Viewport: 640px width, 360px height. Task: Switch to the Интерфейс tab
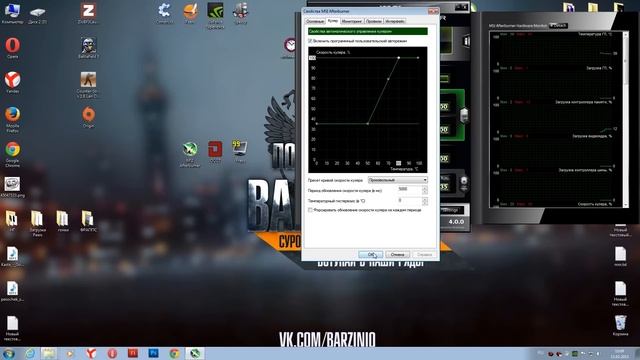(x=395, y=21)
